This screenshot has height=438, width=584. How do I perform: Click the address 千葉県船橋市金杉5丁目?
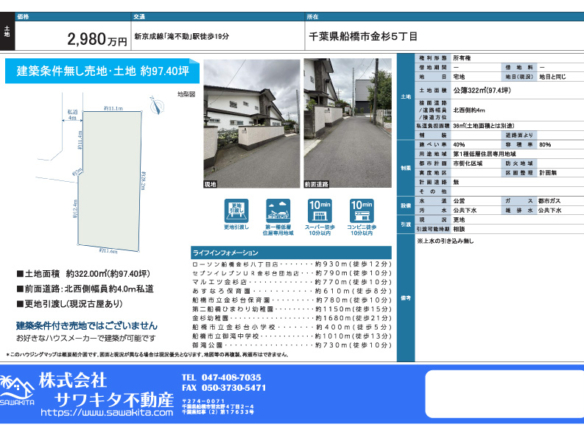363,36
